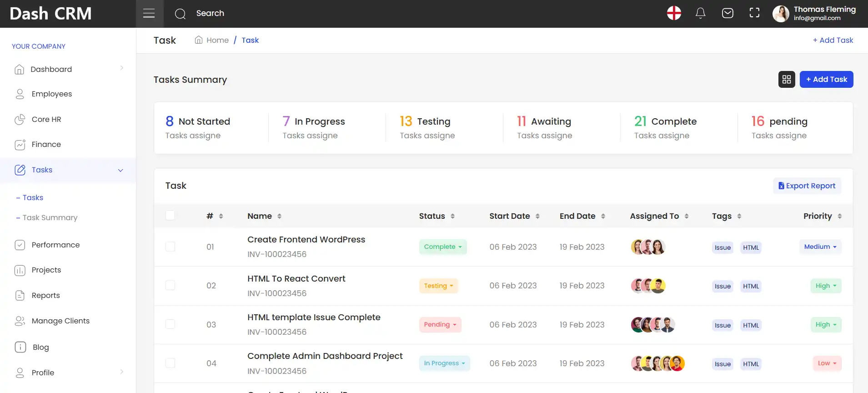
Task: Go to Core HR in the sidebar
Action: click(46, 120)
